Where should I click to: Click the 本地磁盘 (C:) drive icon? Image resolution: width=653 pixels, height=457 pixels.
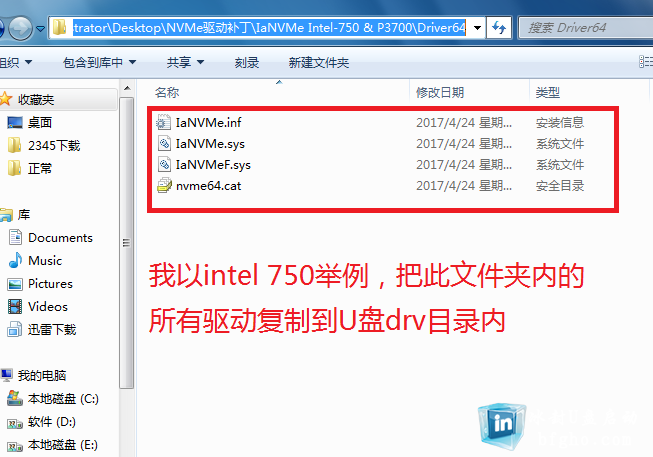15,399
